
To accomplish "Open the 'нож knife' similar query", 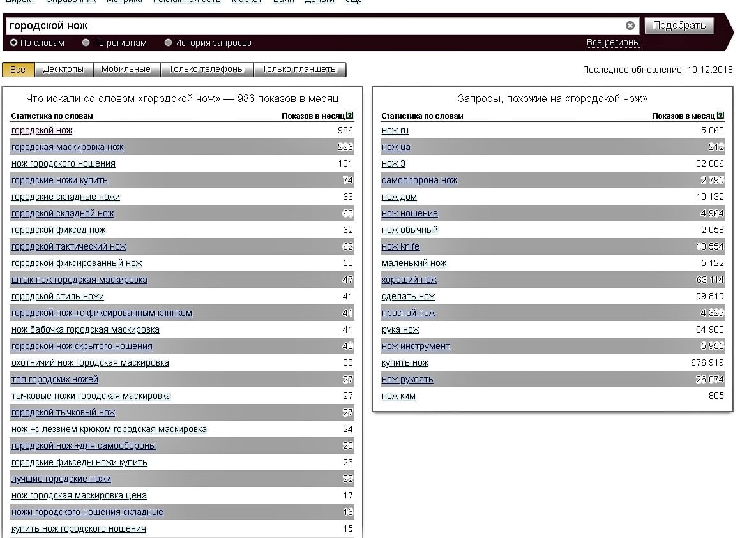I will [400, 247].
